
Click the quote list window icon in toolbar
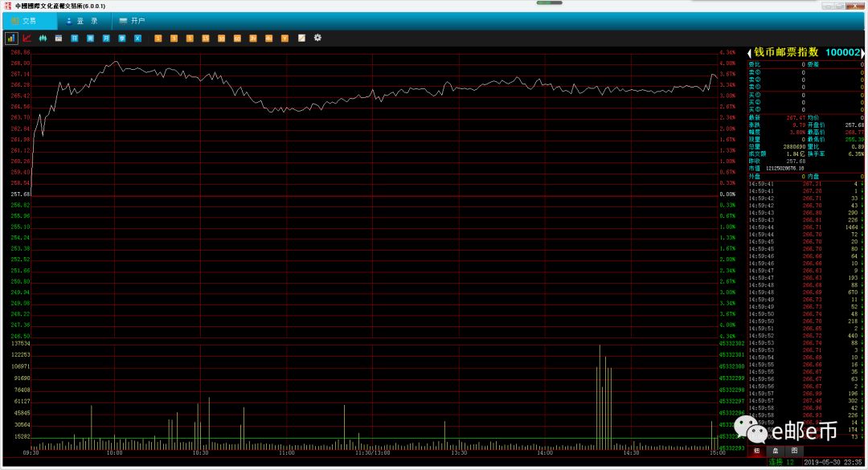coord(58,39)
